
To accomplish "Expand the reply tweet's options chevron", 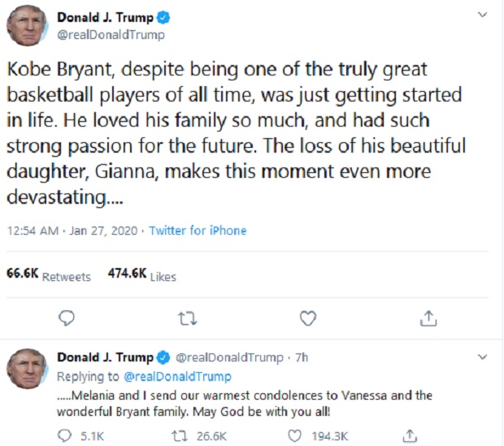I will (482, 357).
